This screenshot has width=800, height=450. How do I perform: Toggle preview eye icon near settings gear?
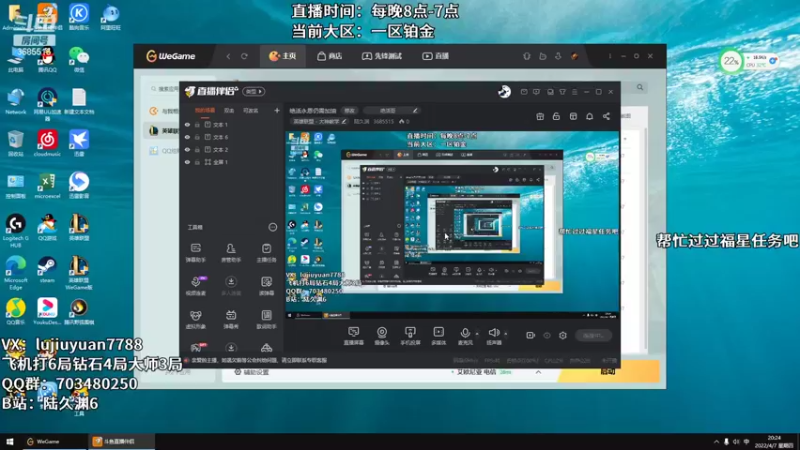[547, 335]
